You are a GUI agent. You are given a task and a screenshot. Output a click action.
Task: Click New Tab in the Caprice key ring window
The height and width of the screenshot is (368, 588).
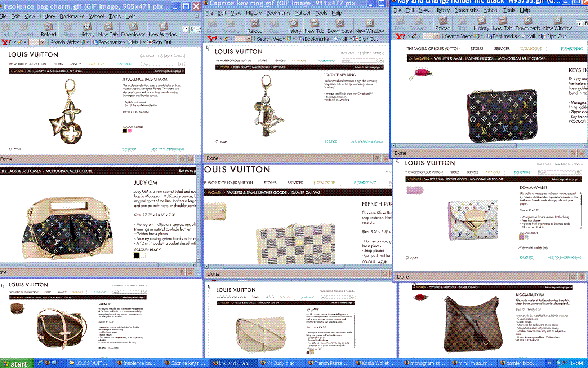[314, 26]
